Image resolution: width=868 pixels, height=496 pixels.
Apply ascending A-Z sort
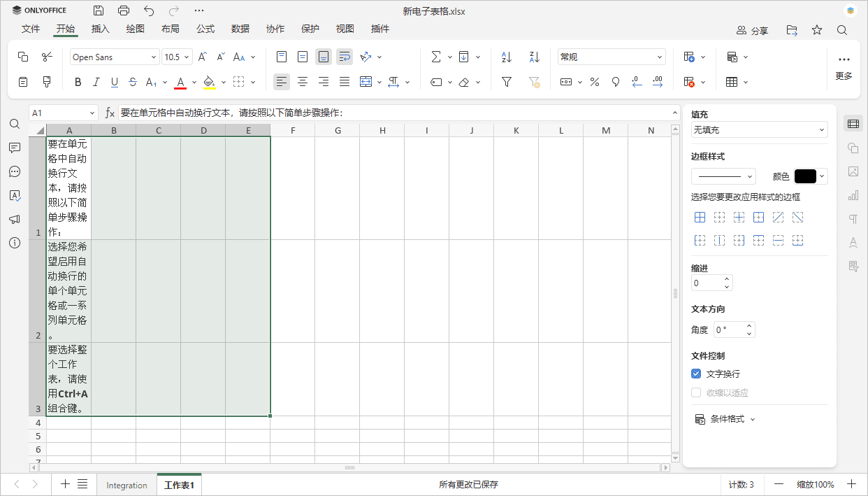pos(506,57)
